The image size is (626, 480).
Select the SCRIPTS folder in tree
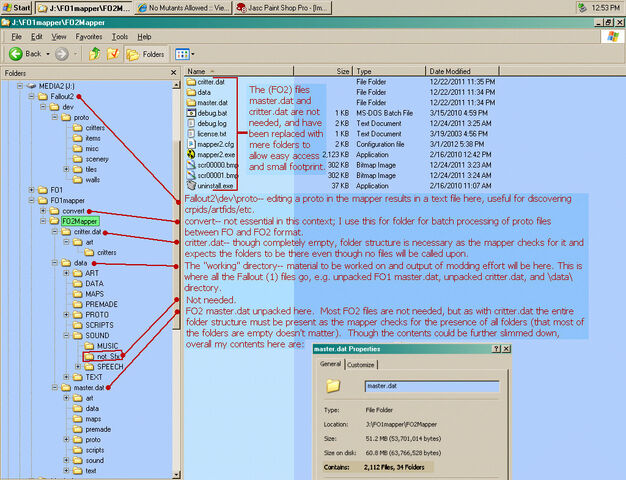coord(99,325)
